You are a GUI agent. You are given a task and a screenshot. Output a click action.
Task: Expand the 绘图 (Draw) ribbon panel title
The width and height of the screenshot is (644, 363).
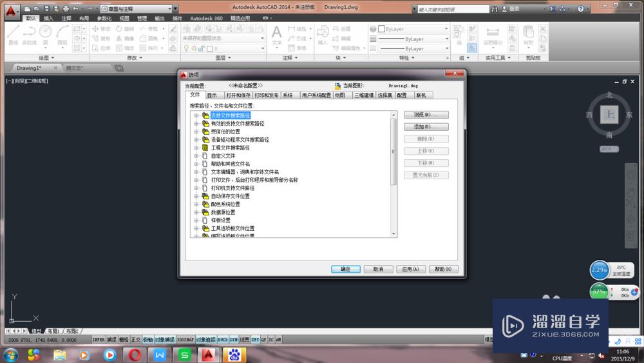pos(46,58)
